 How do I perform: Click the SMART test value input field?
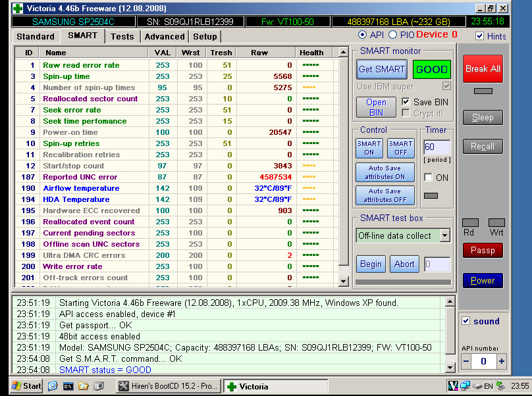point(437,264)
